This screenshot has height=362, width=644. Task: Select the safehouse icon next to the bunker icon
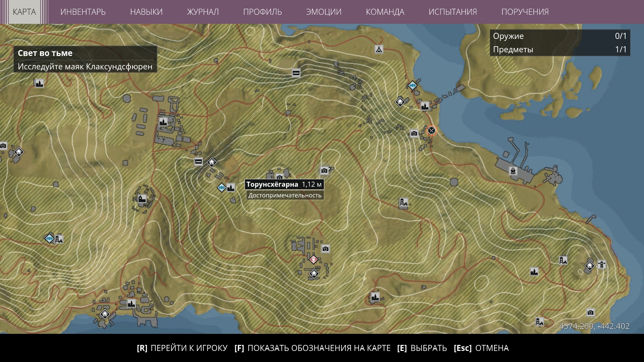(212, 162)
